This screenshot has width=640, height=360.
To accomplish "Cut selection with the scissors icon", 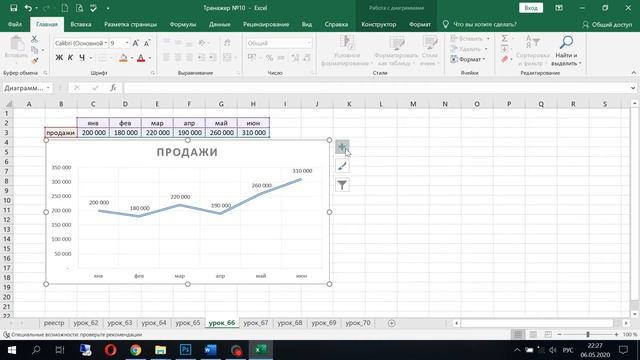I will tap(34, 39).
